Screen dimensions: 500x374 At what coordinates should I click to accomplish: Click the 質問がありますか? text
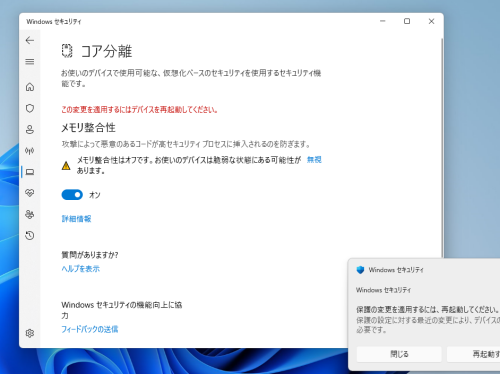(x=90, y=255)
